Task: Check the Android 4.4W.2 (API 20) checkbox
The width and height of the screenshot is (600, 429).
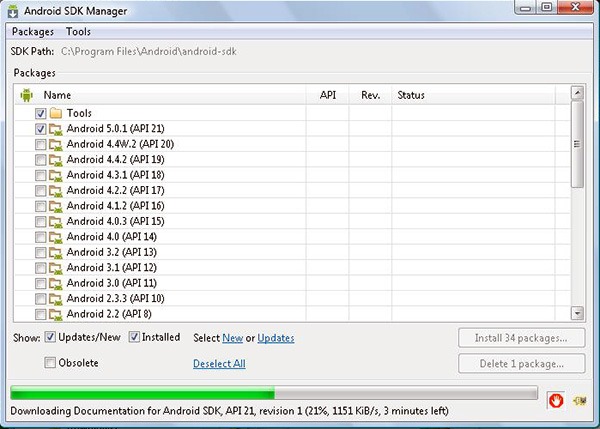Action: 40,145
